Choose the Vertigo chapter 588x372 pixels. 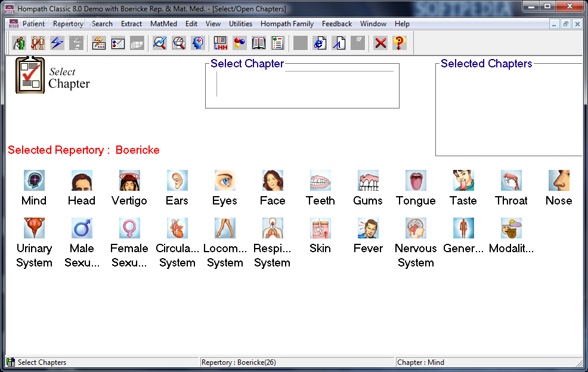tap(129, 181)
